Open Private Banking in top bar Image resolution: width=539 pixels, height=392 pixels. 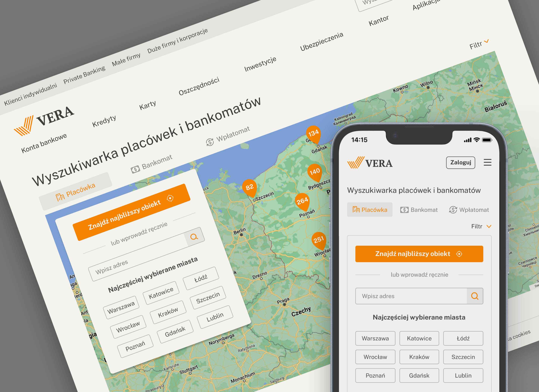tap(84, 75)
